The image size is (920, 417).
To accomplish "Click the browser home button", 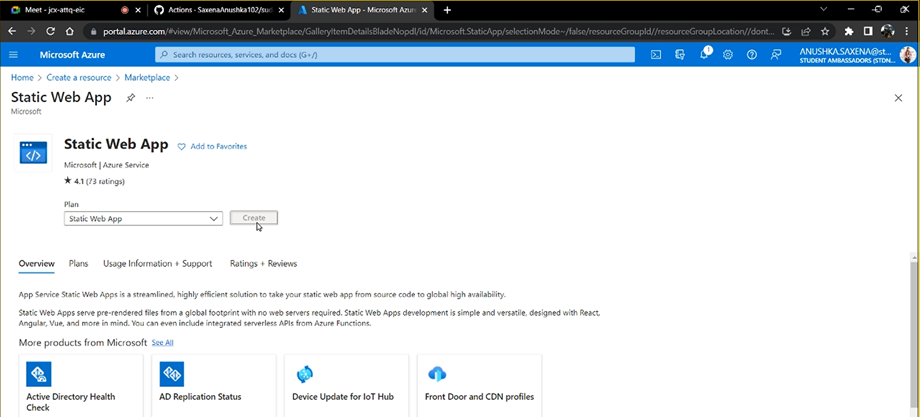I will [x=69, y=31].
